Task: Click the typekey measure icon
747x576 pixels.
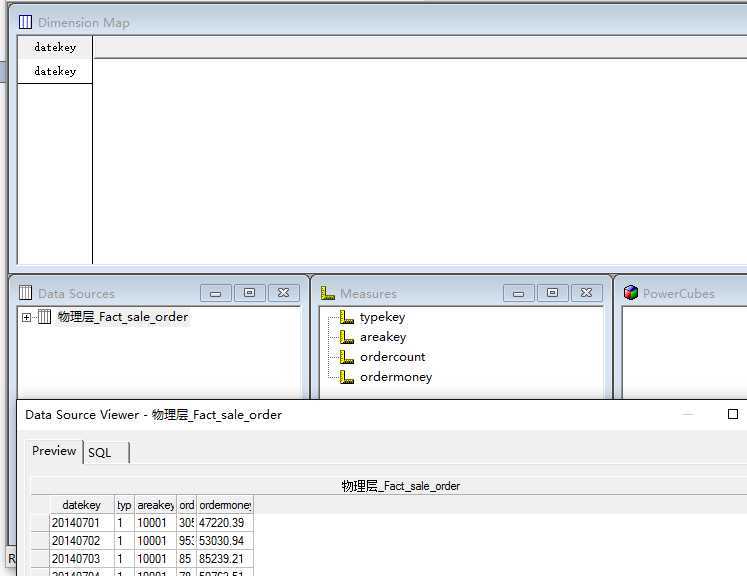Action: (346, 317)
